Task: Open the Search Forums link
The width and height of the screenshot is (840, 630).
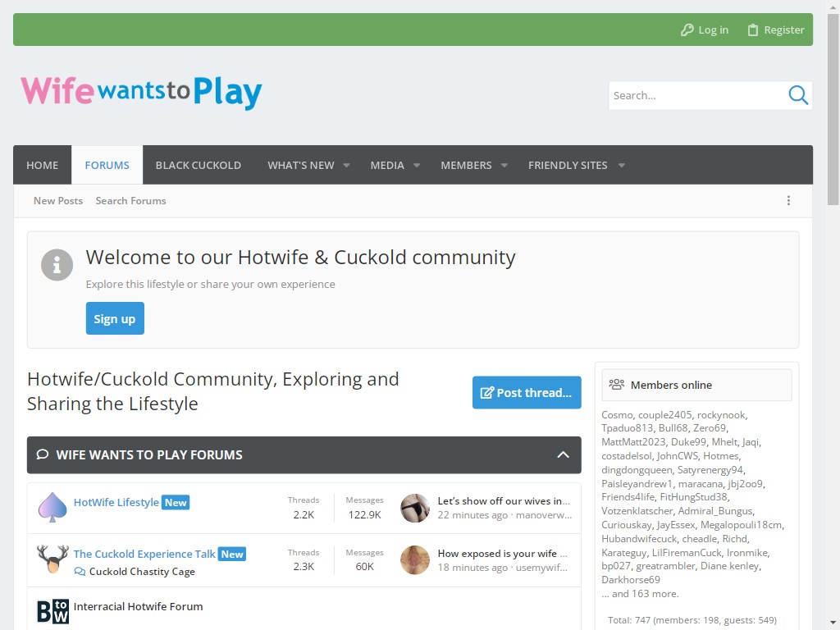Action: point(130,200)
